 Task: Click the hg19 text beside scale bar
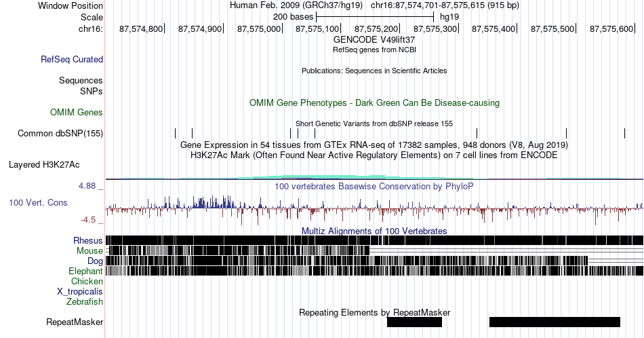point(449,17)
